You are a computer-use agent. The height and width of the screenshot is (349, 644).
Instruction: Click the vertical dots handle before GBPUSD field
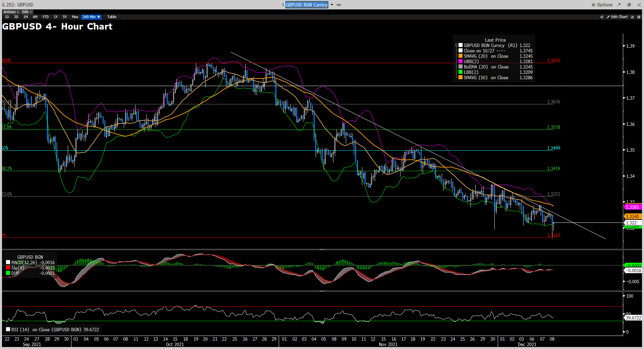coord(283,5)
